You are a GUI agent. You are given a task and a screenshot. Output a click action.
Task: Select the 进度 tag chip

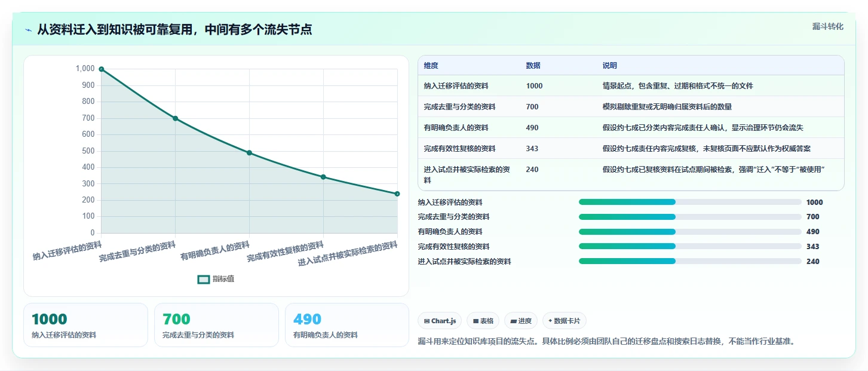[x=521, y=321]
